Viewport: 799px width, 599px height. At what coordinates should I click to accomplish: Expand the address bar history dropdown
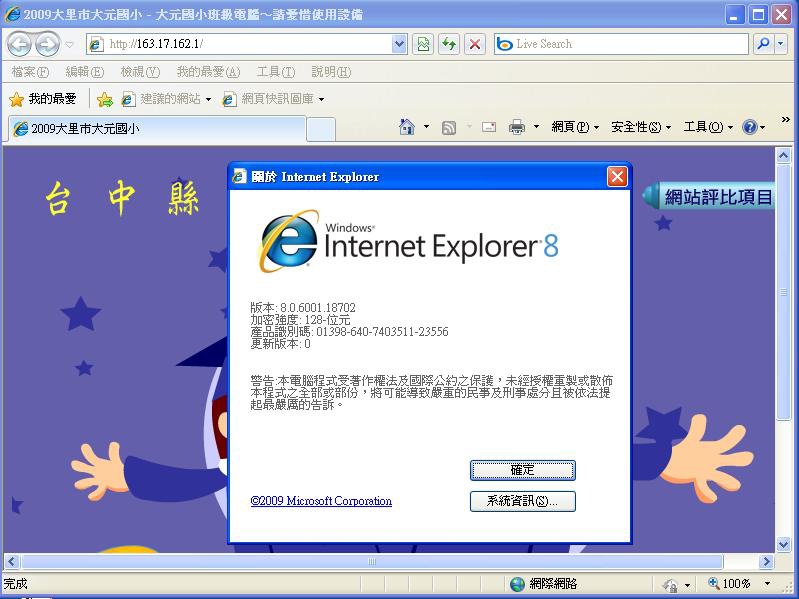tap(400, 44)
